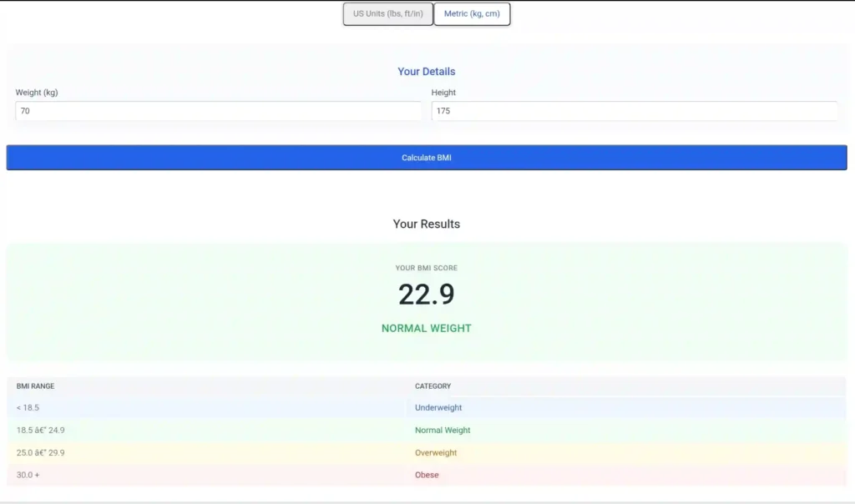Screen dimensions: 855x504
Task: Click the Obese category entry
Action: coord(426,475)
